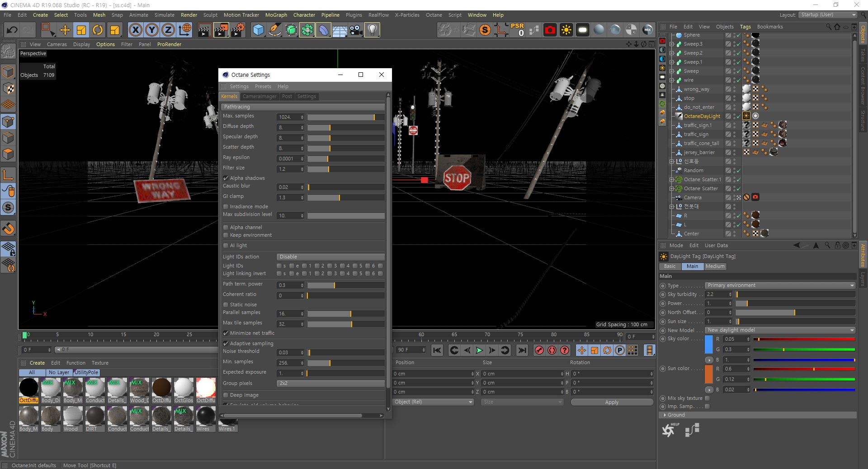
Task: Toggle Mix sky texture checkbox
Action: pyautogui.click(x=707, y=398)
